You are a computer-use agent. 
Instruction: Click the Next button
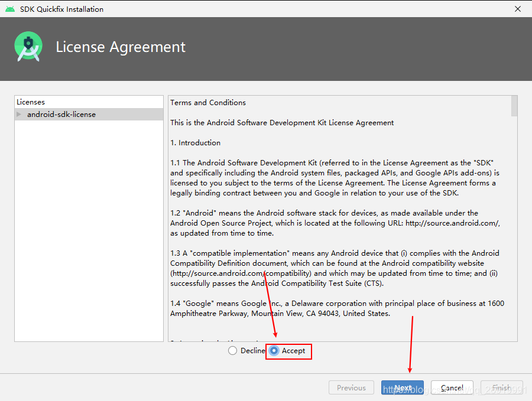tap(403, 387)
